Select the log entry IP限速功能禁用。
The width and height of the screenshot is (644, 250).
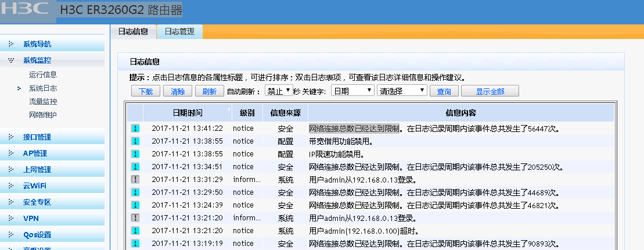pos(336,154)
